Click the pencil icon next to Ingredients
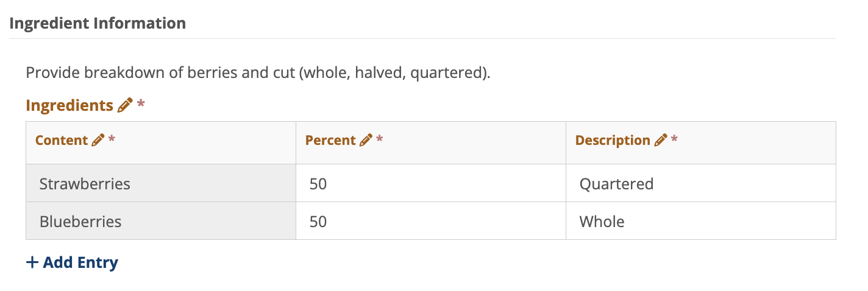Image resolution: width=868 pixels, height=291 pixels. pos(124,105)
